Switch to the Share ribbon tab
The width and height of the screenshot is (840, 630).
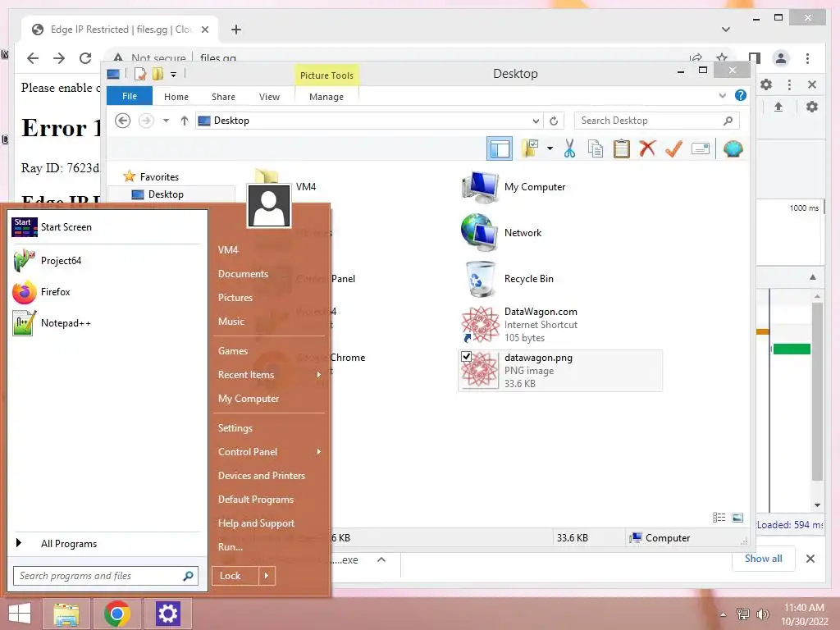point(223,97)
